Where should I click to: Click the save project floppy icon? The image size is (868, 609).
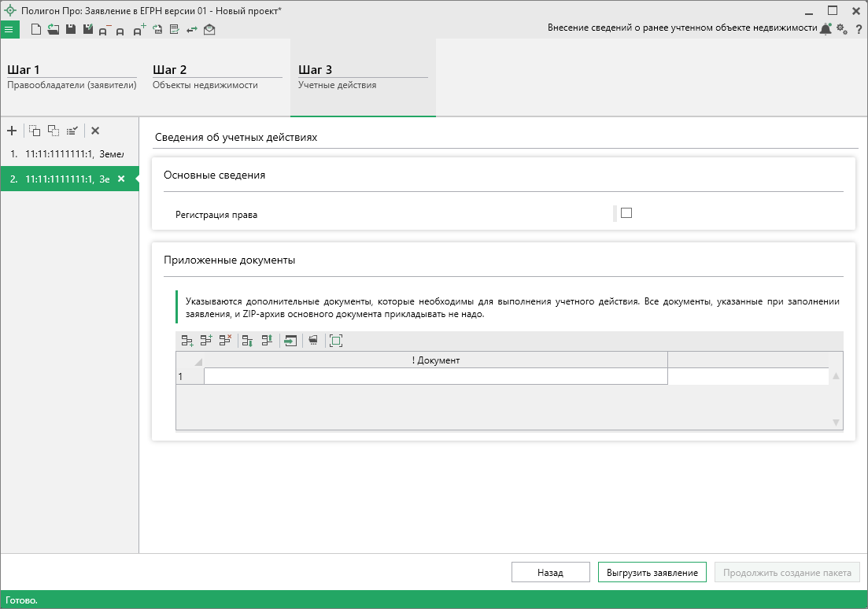pyautogui.click(x=70, y=30)
